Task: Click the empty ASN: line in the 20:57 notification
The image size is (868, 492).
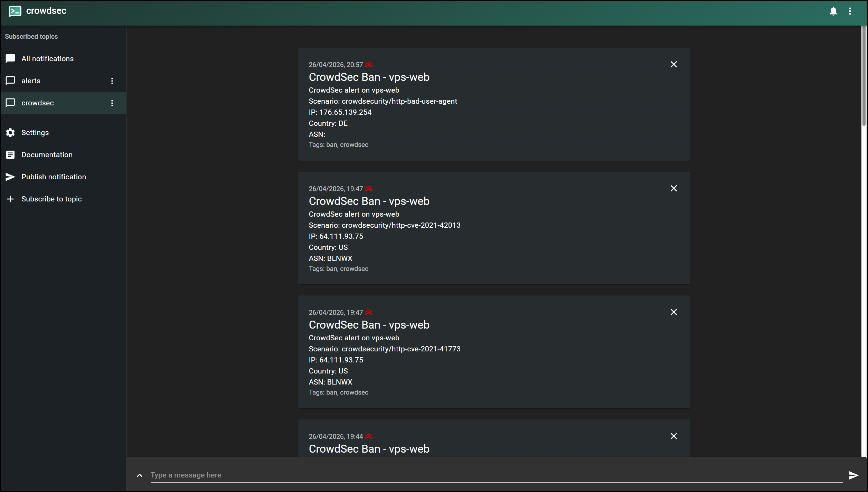Action: [x=317, y=134]
